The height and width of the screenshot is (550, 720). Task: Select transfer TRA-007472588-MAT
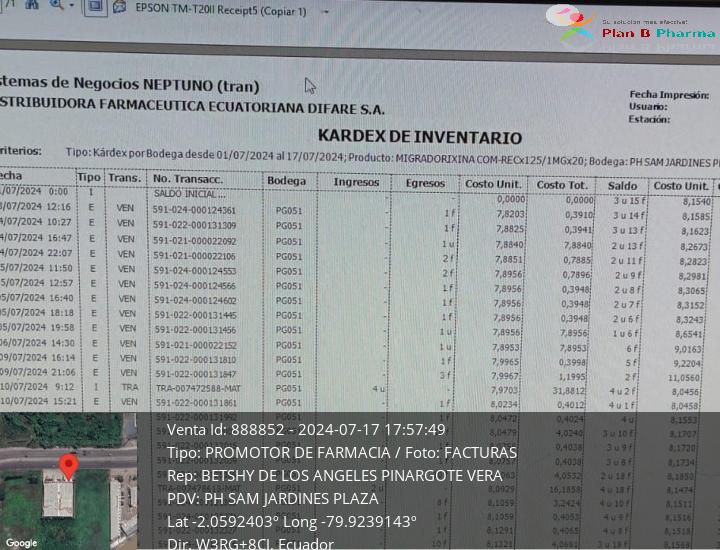[198, 388]
